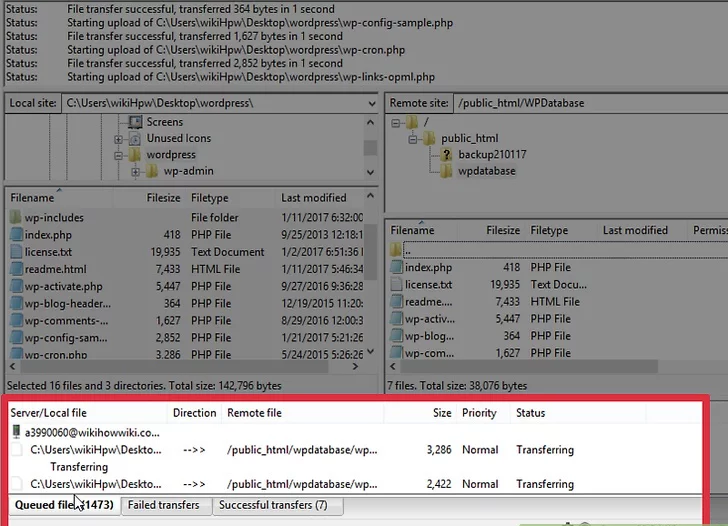The width and height of the screenshot is (728, 526).
Task: Click the Local site path field
Action: point(218,103)
